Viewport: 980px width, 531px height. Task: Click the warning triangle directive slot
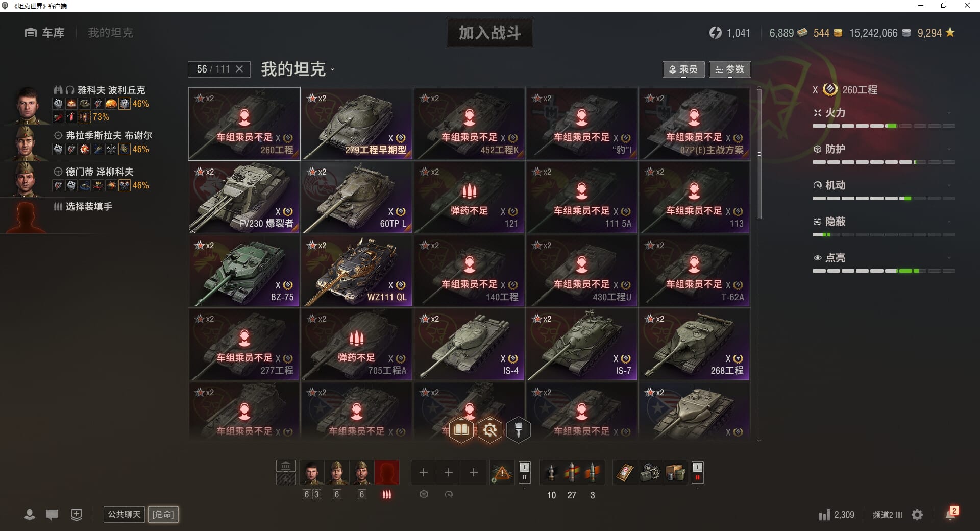pyautogui.click(x=502, y=472)
